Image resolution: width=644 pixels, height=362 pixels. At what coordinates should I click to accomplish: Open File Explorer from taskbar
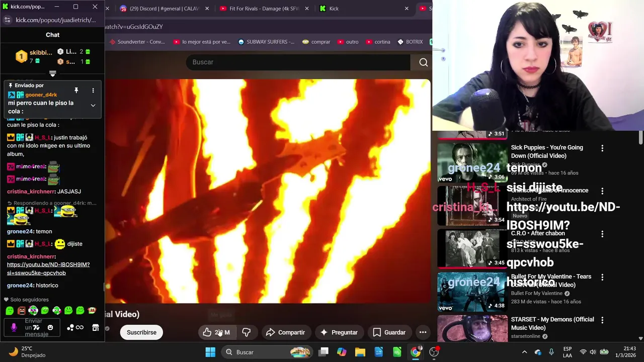pos(360,352)
